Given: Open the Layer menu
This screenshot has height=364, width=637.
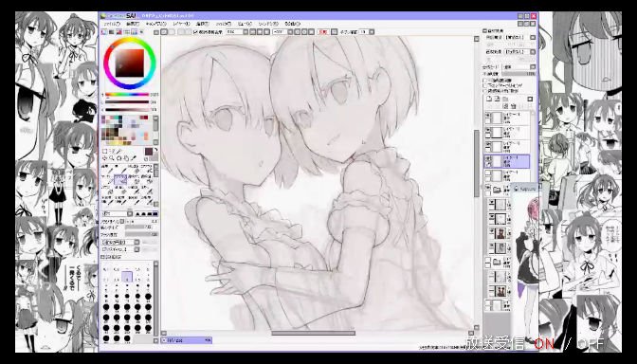Looking at the screenshot, I should pyautogui.click(x=181, y=24).
